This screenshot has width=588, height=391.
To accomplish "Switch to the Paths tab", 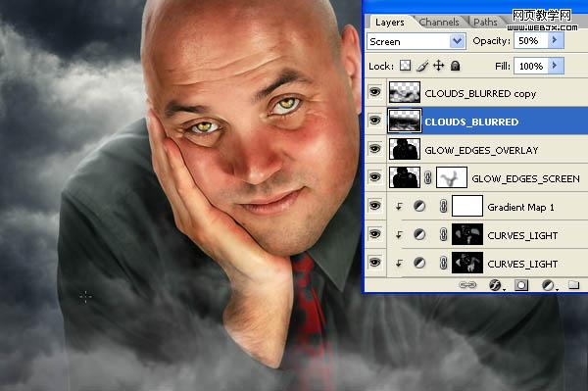I will 485,23.
